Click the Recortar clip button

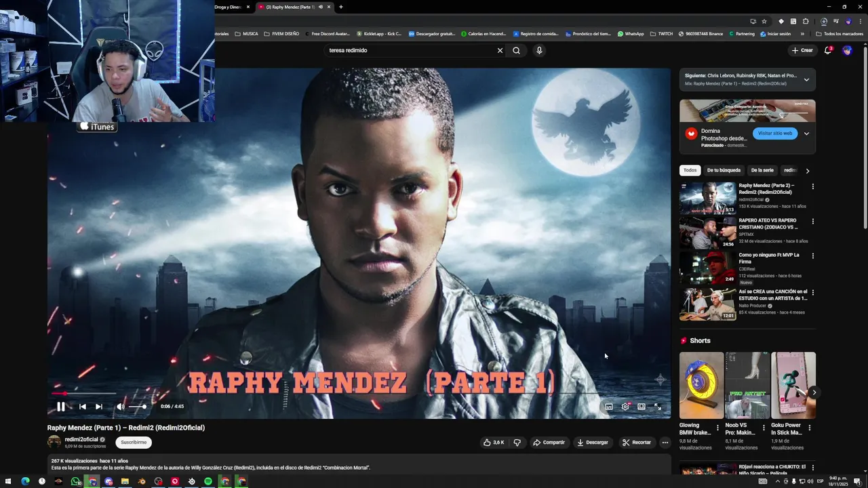tap(637, 443)
